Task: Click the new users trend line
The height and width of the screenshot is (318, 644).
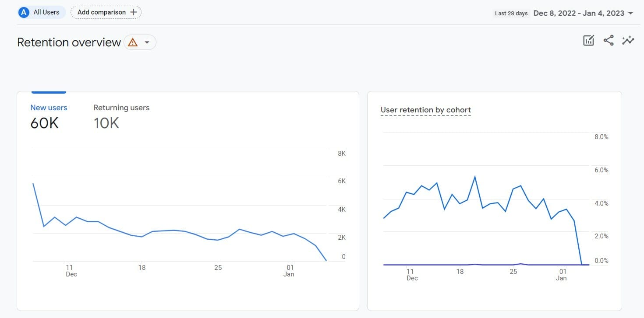Action: point(175,231)
